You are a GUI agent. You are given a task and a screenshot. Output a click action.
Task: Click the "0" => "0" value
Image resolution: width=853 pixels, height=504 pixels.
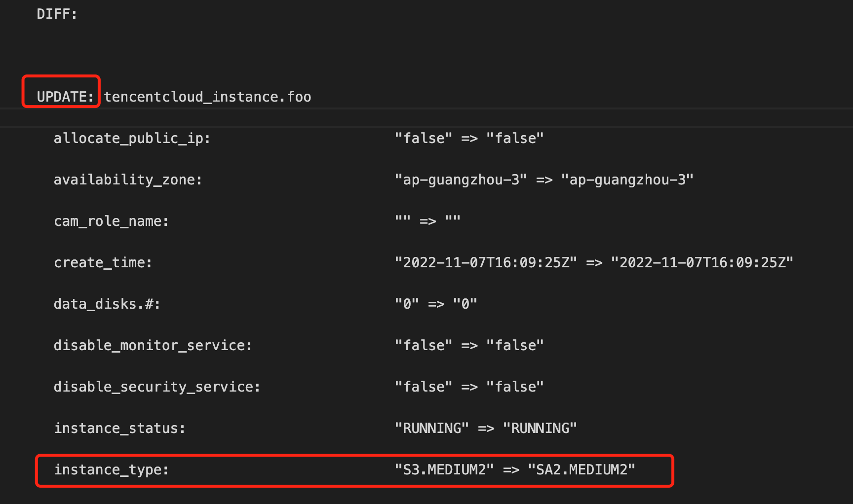pos(436,304)
